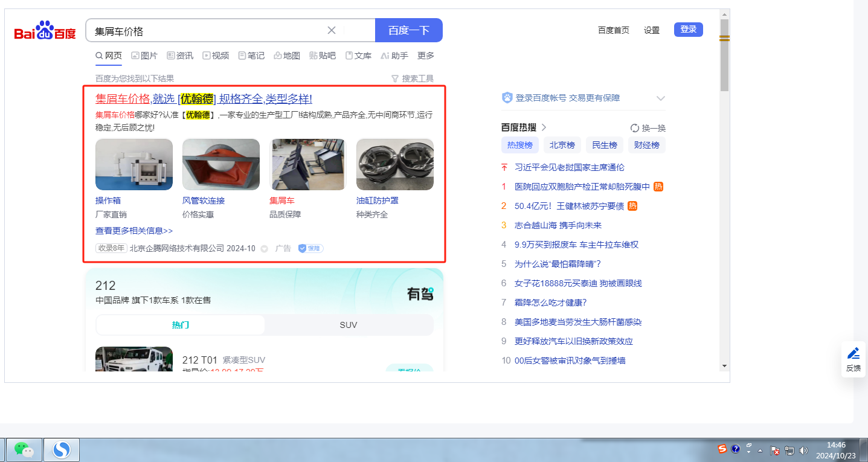
Task: Click 北京企腾网络技术有限公司 advertiser name
Action: [x=177, y=248]
